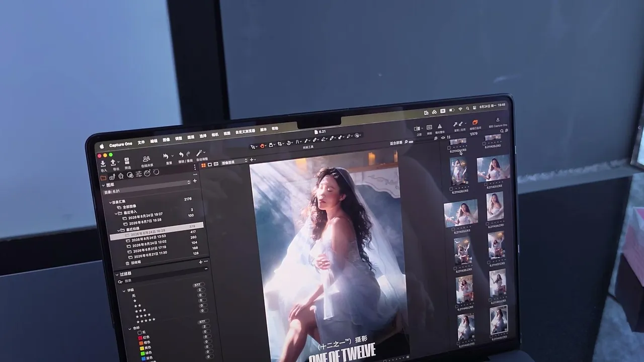
Task: Click the Import (导入) download icon
Action: [103, 163]
